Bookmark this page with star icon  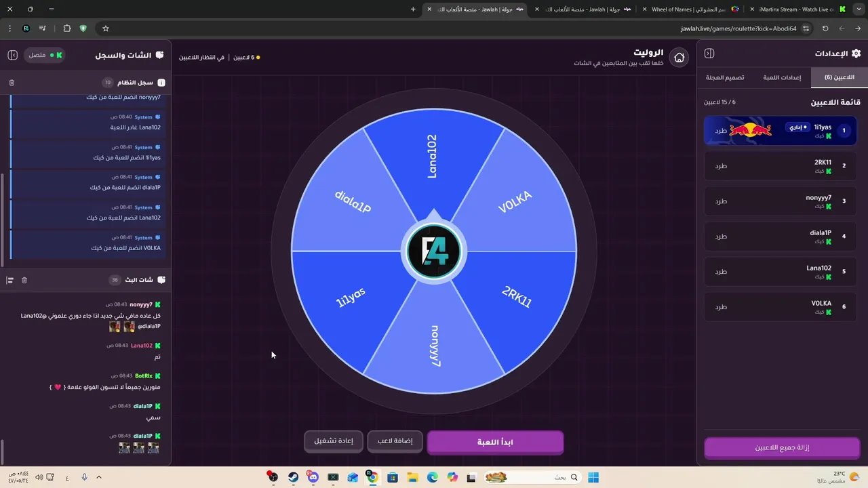tap(106, 28)
